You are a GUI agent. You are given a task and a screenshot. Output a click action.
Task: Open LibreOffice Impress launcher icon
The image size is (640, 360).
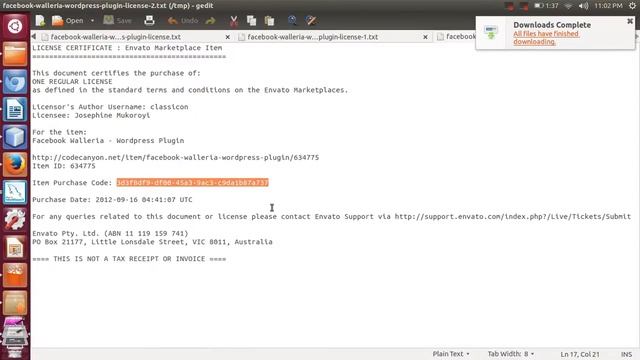[x=15, y=247]
